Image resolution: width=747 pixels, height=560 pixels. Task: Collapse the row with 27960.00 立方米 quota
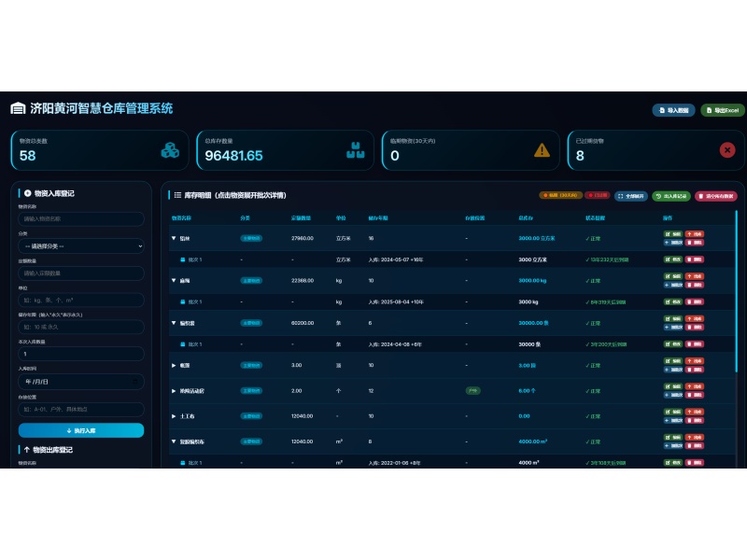click(x=174, y=238)
